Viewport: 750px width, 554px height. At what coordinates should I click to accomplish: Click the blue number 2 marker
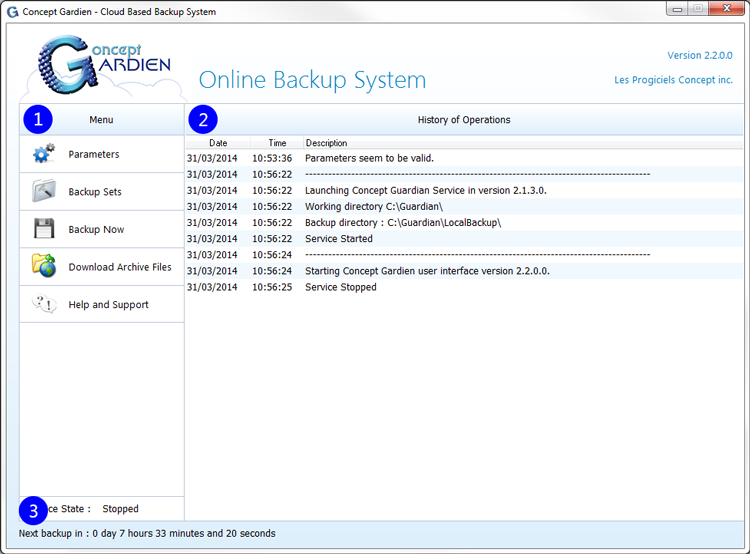coord(203,120)
